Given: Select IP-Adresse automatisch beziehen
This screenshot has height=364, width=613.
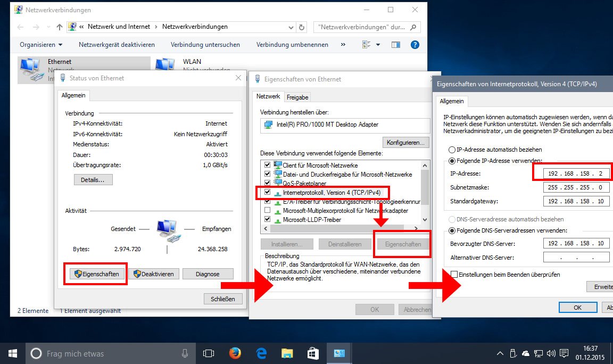Looking at the screenshot, I should tap(452, 150).
